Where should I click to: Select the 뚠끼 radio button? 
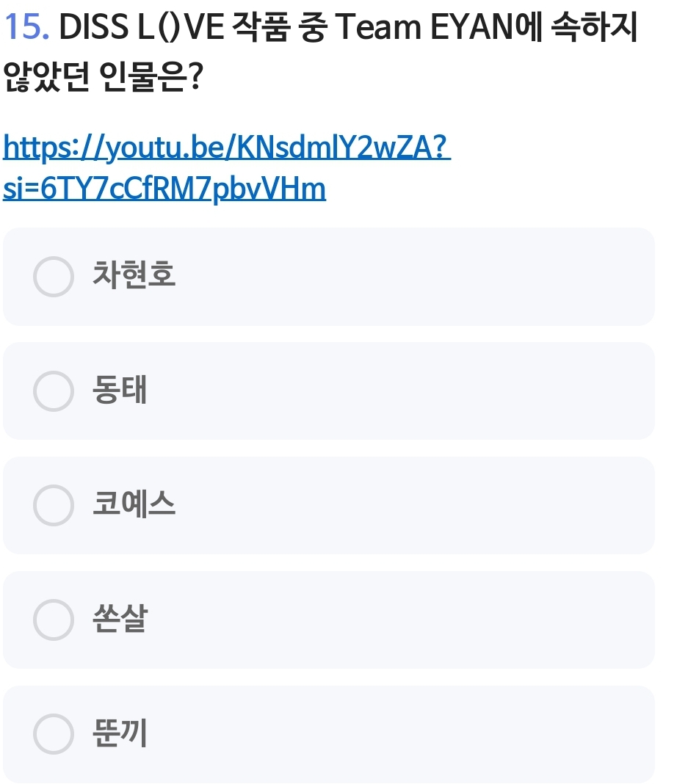coord(54,734)
